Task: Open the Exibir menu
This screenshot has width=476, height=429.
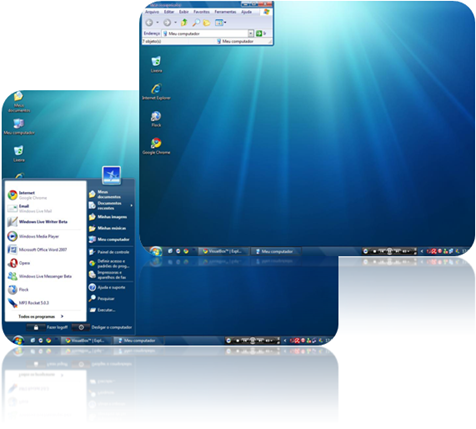Action: point(184,12)
